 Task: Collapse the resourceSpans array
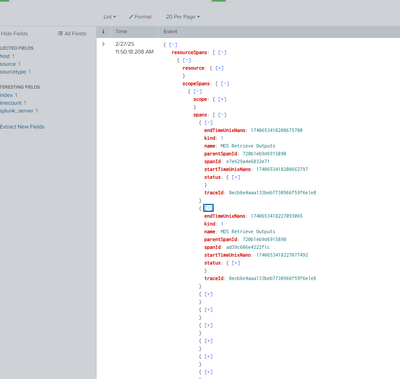pos(222,53)
